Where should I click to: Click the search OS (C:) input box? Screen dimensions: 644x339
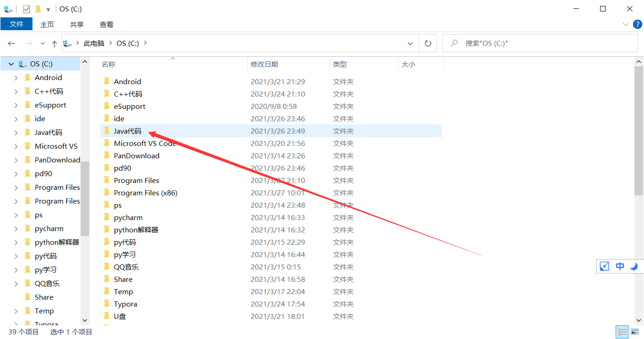pos(540,43)
